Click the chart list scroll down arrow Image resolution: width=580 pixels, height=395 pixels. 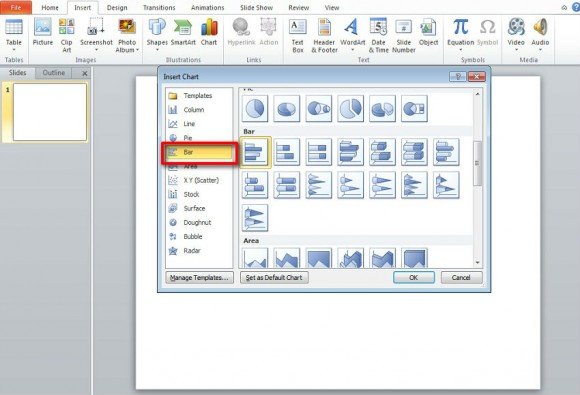pos(477,262)
